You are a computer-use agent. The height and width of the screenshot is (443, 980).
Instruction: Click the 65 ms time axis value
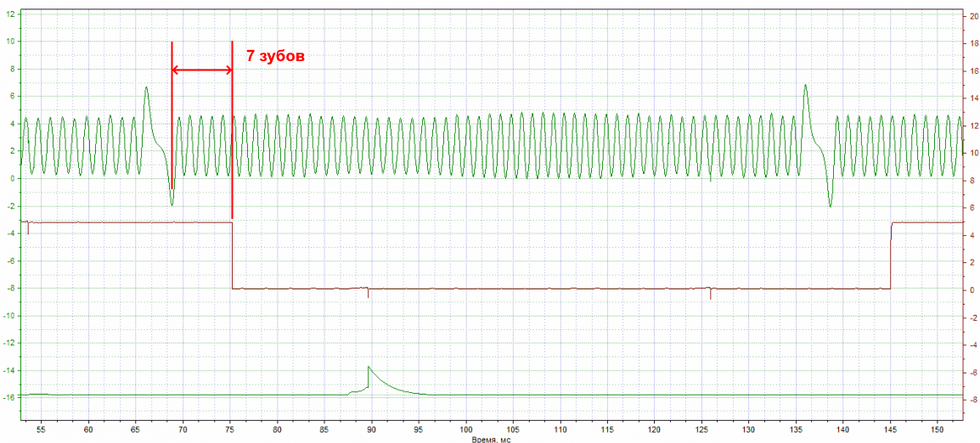[x=136, y=430]
